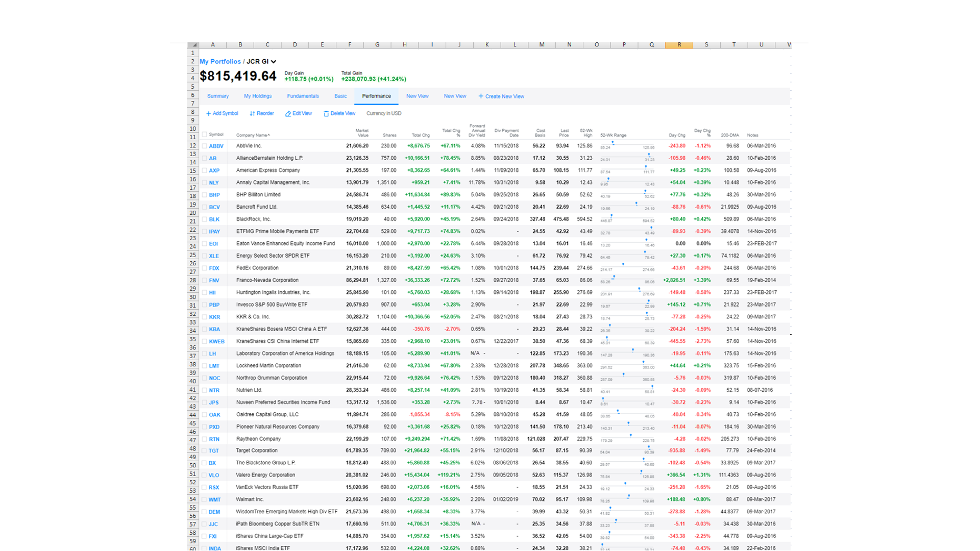Screen dimensions: 980x551
Task: Open the VLO symbol link
Action: pos(214,475)
